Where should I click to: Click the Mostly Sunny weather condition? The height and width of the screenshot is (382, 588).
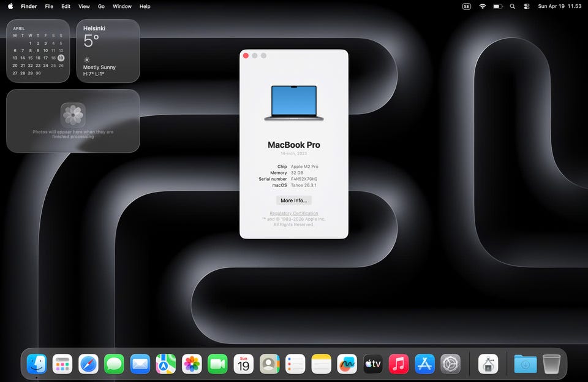(x=99, y=67)
